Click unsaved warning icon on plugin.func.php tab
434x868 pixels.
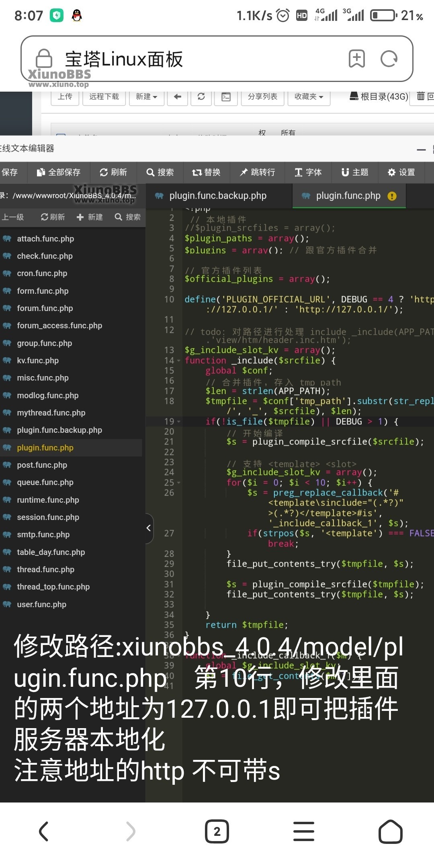[x=392, y=196]
